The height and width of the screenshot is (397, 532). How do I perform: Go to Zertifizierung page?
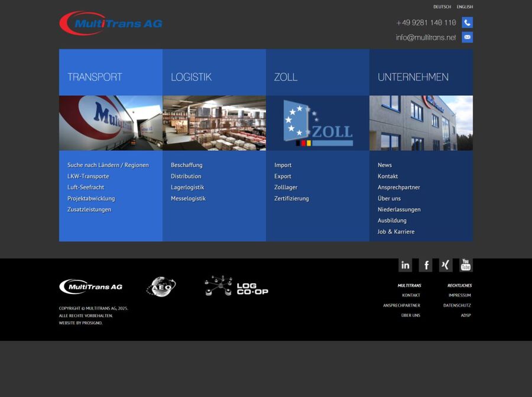click(x=291, y=199)
